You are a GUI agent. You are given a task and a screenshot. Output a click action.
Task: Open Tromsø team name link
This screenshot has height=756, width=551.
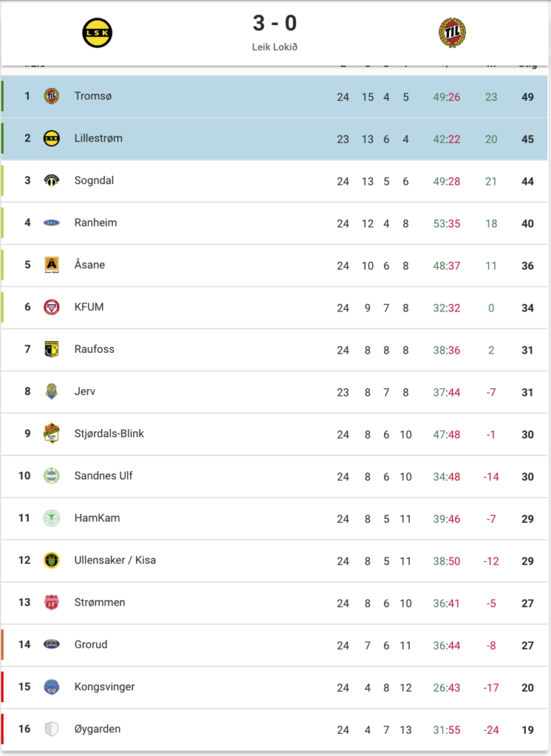[x=93, y=96]
